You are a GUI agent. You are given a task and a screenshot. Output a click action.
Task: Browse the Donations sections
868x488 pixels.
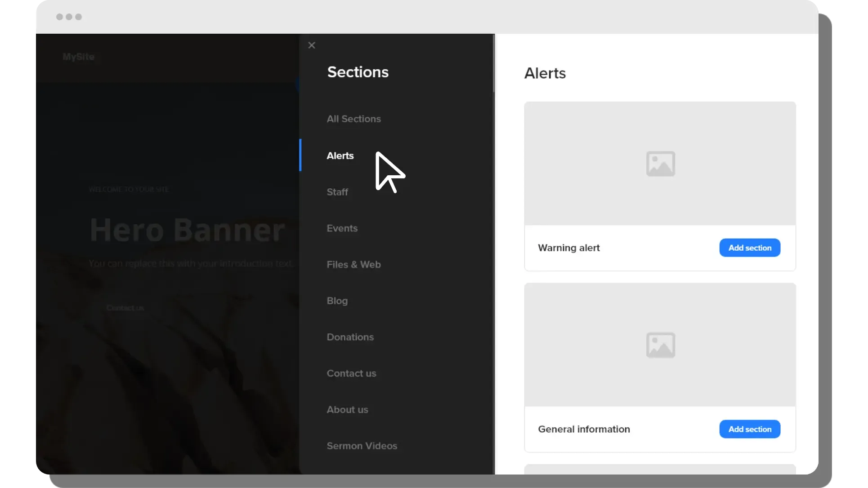(x=350, y=337)
